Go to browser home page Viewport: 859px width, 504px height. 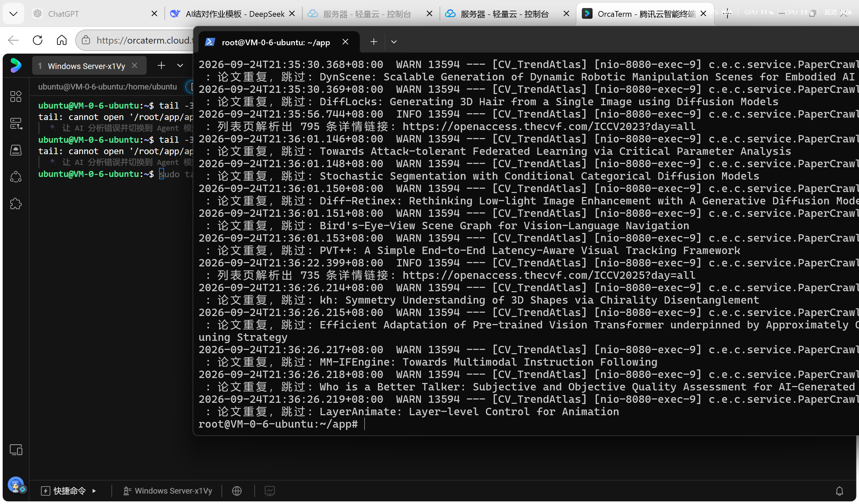(x=61, y=40)
